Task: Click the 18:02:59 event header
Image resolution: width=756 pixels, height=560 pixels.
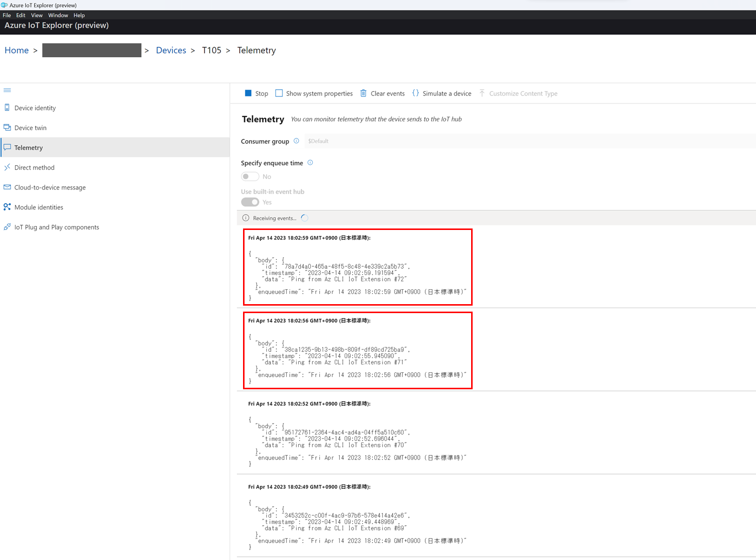Action: click(309, 238)
